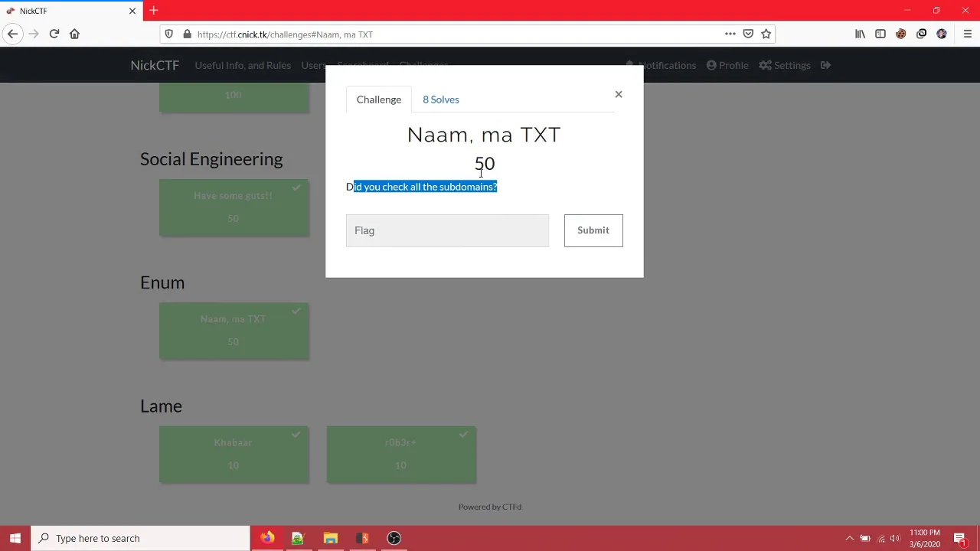Open the Windows Start menu
980x551 pixels.
coord(15,538)
